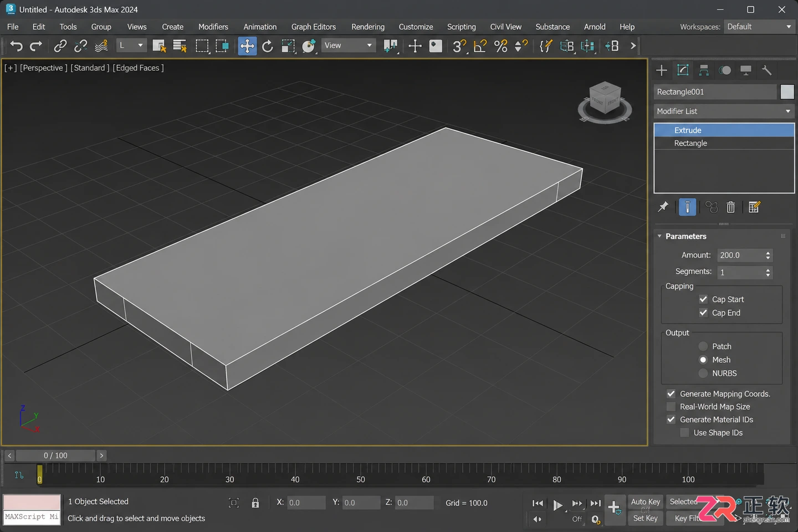Pin the modifier stack
Screen dimensions: 798x532
[x=663, y=207]
